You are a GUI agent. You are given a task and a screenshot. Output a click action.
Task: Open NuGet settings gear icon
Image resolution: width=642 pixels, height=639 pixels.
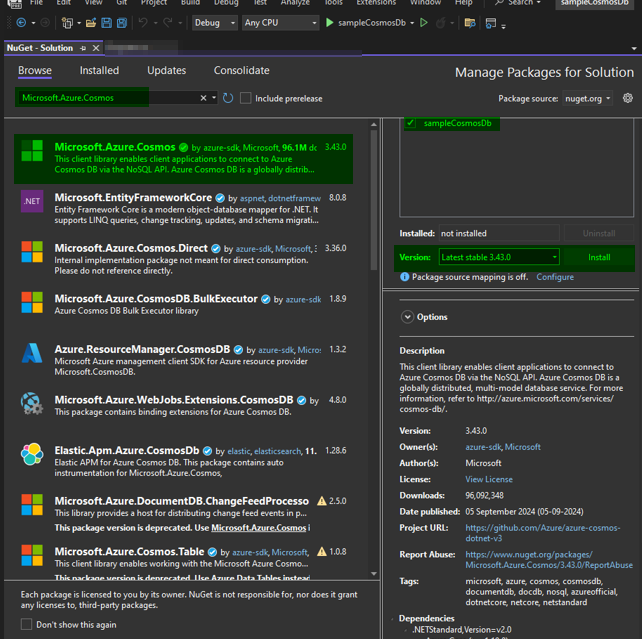tap(628, 98)
